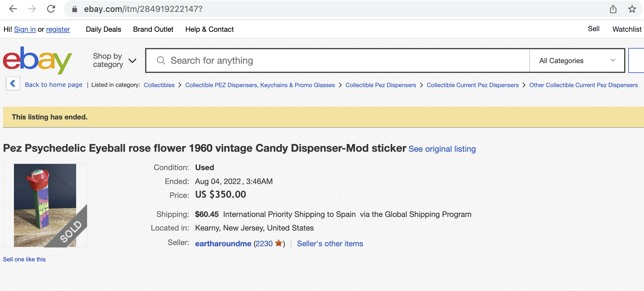Image resolution: width=644 pixels, height=291 pixels.
Task: Click the Sign in link
Action: [x=25, y=29]
